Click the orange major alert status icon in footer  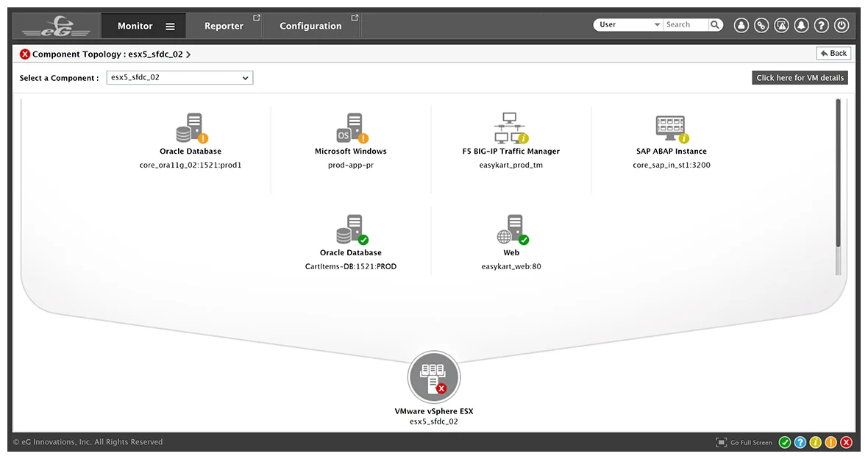[831, 442]
